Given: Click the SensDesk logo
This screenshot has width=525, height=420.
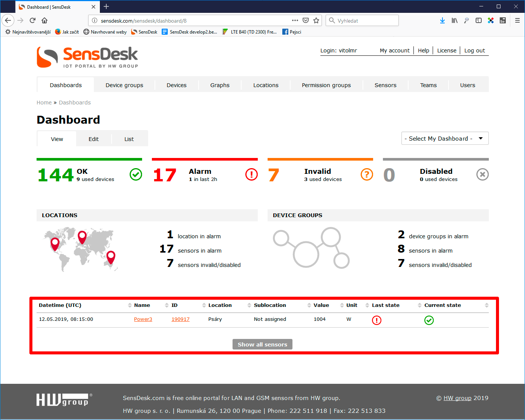Looking at the screenshot, I should (x=87, y=57).
